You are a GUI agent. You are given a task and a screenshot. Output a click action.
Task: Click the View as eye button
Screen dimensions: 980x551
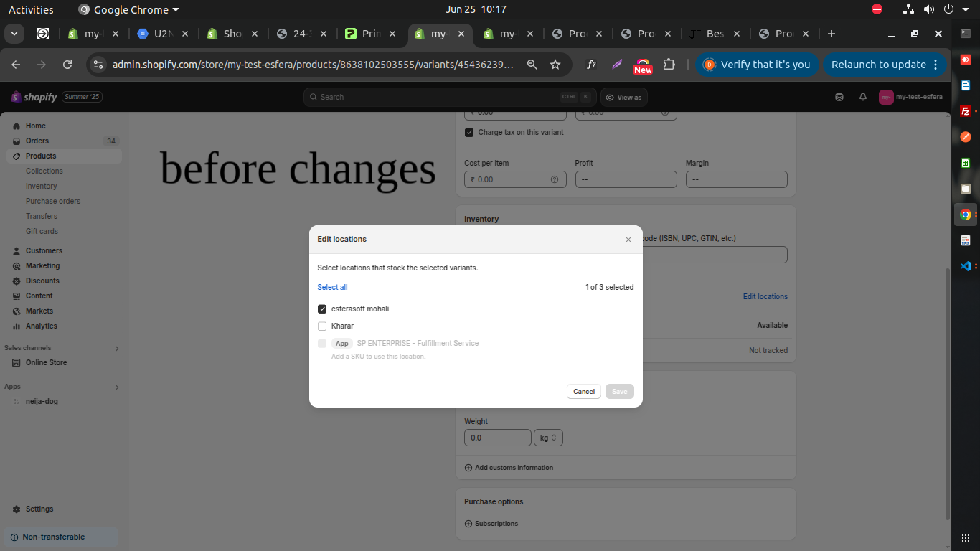[623, 98]
